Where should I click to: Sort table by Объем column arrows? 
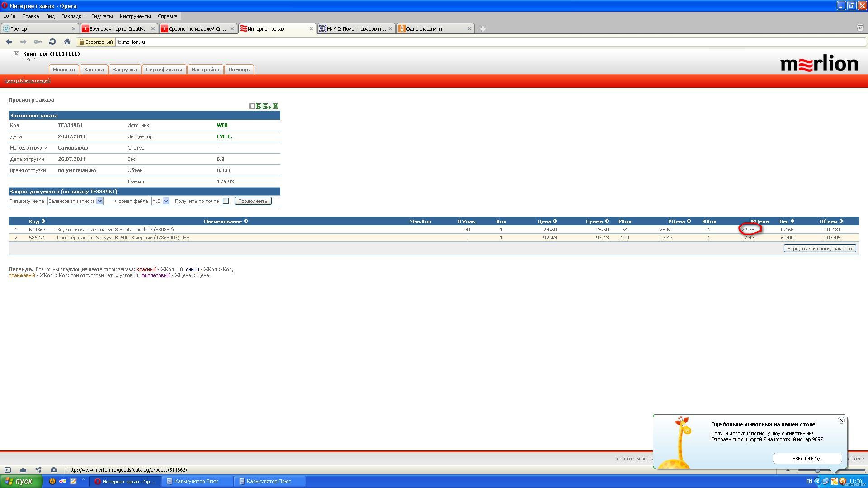[841, 221]
